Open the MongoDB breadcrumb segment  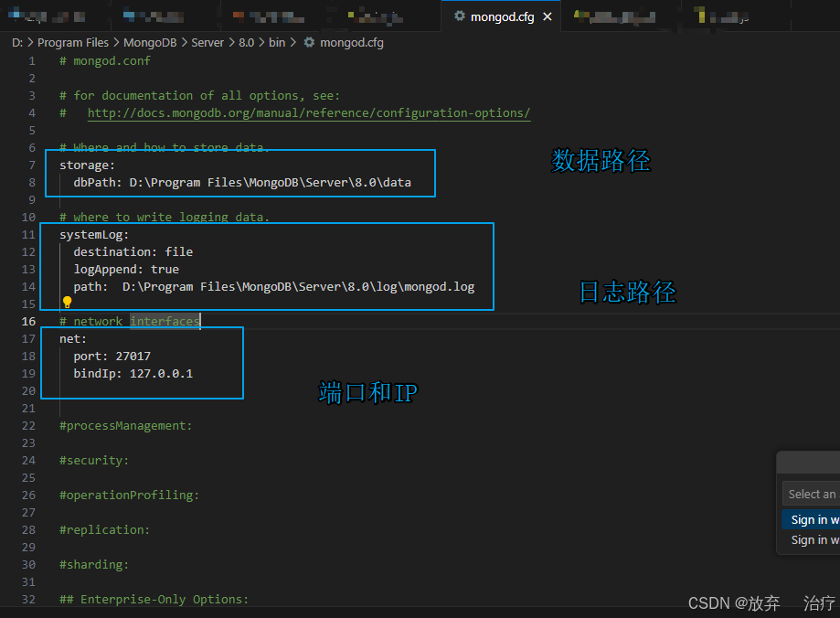tap(150, 42)
